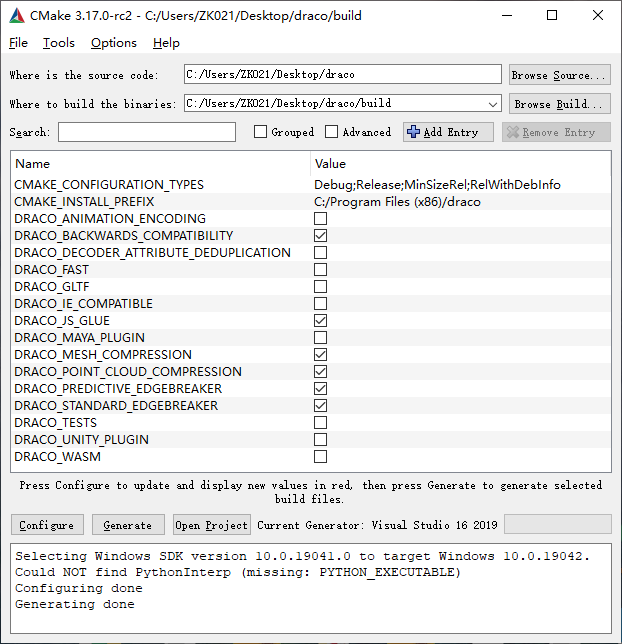Enable DRACO_DECODER_ATTRIBUTE_DEDUPLICATION checkbox
622x644 pixels.
coord(320,253)
